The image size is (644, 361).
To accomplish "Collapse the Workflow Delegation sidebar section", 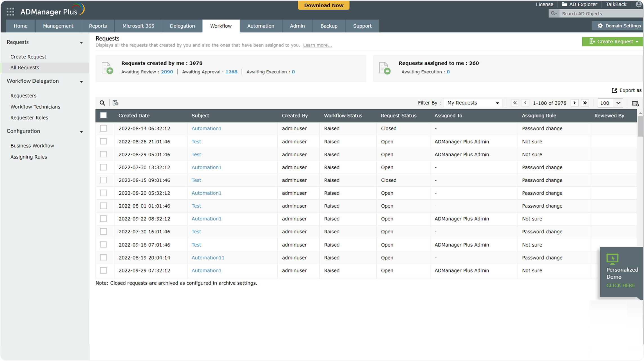I will (x=81, y=82).
